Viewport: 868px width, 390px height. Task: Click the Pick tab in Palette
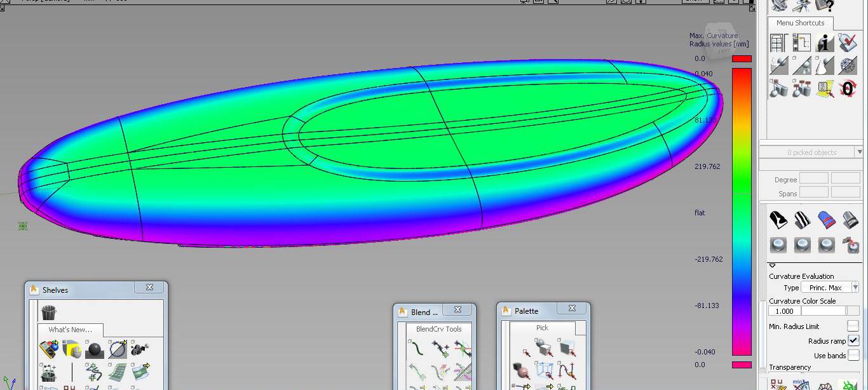[542, 328]
